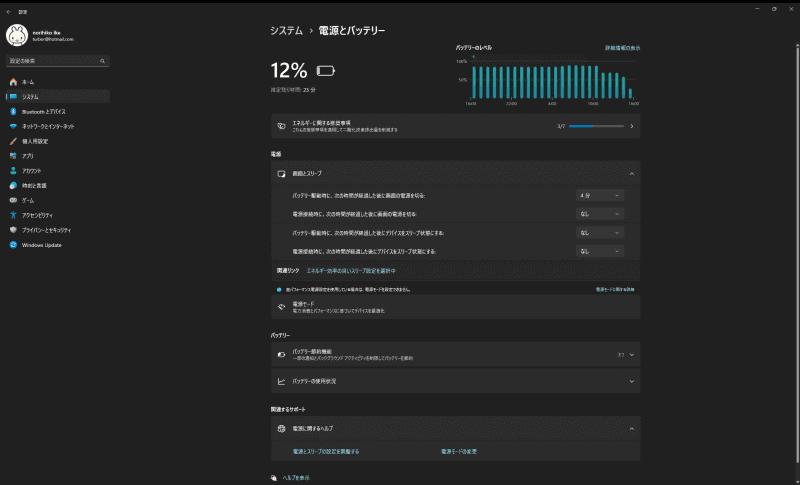Open 電源とスリープの設定を調整する help link

click(x=326, y=452)
